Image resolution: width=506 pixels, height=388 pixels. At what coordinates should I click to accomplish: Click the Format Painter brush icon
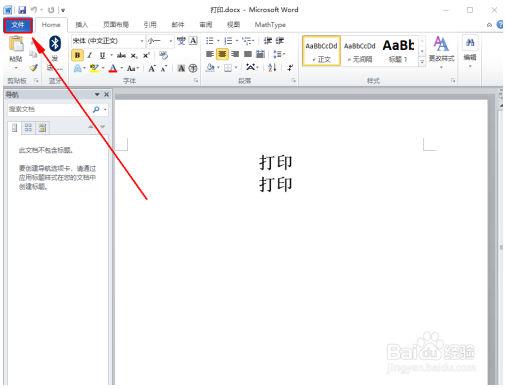(x=33, y=68)
